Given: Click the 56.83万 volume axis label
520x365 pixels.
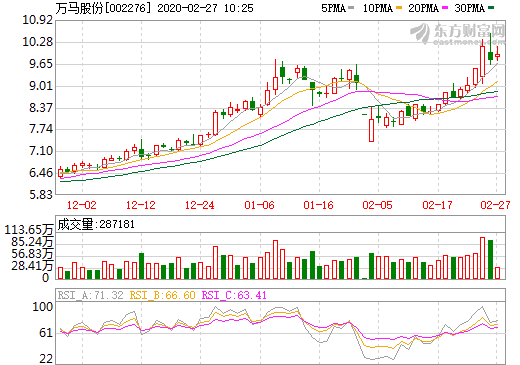Looking at the screenshot, I should point(32,254).
